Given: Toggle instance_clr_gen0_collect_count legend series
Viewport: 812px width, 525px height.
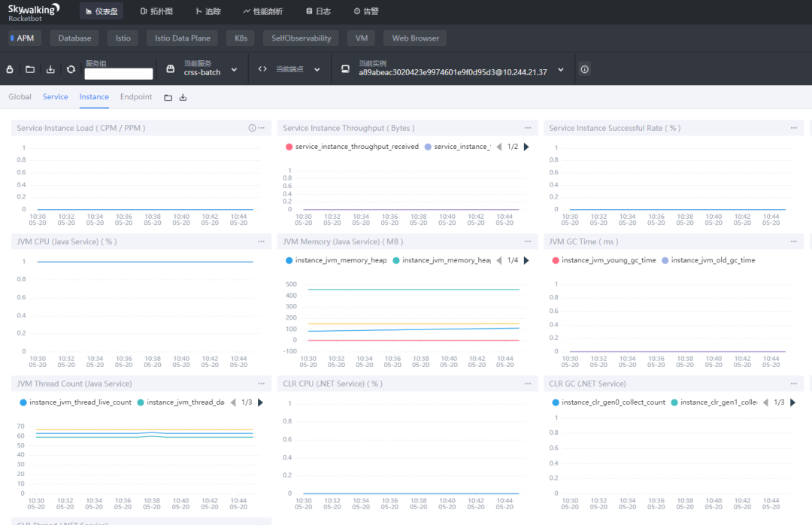Looking at the screenshot, I should (x=608, y=402).
